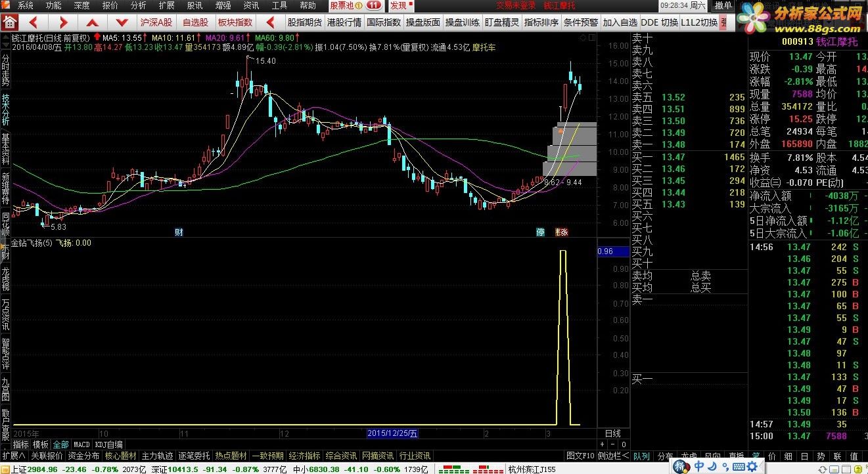
Task: Select 自选股 toolbar button
Action: click(194, 22)
